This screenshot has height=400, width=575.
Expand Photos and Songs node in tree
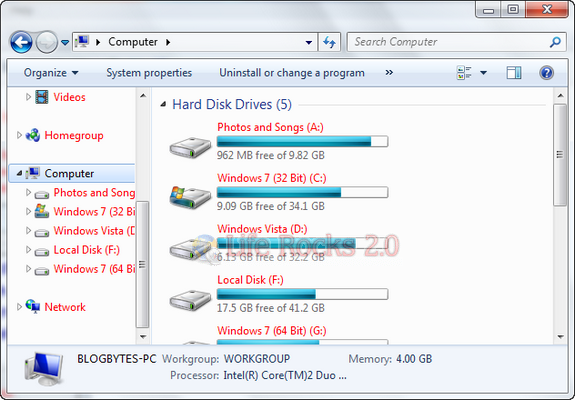(28, 192)
